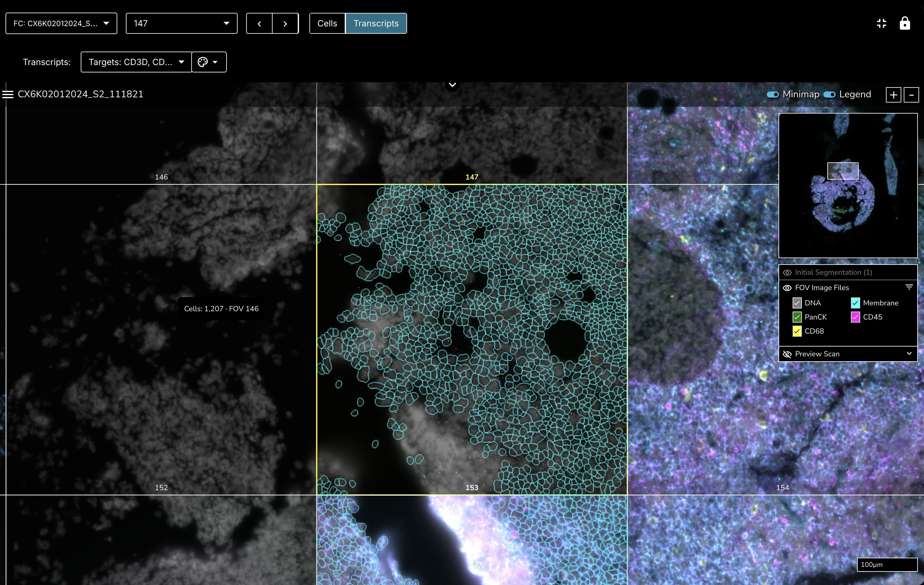Open the FOV number 147 dropdown
This screenshot has width=924, height=585.
point(181,24)
